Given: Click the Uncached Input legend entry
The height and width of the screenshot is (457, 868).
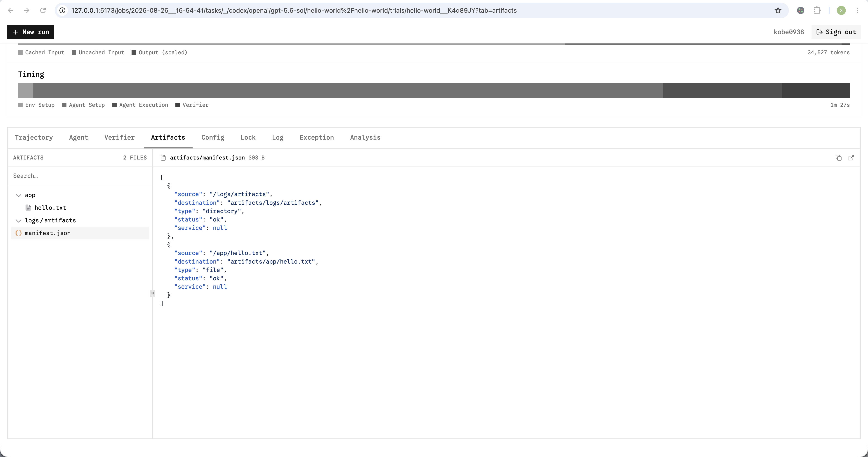Looking at the screenshot, I should tap(98, 53).
